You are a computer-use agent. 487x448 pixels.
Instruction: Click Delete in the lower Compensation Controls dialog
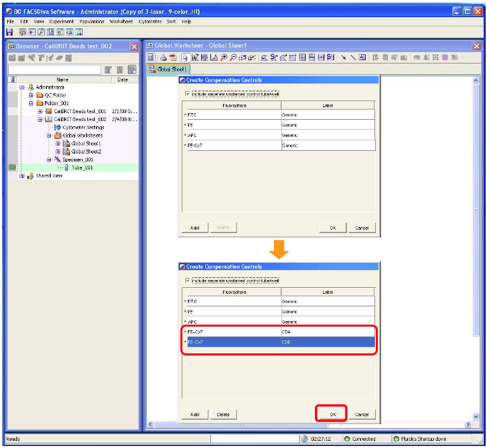(x=223, y=414)
